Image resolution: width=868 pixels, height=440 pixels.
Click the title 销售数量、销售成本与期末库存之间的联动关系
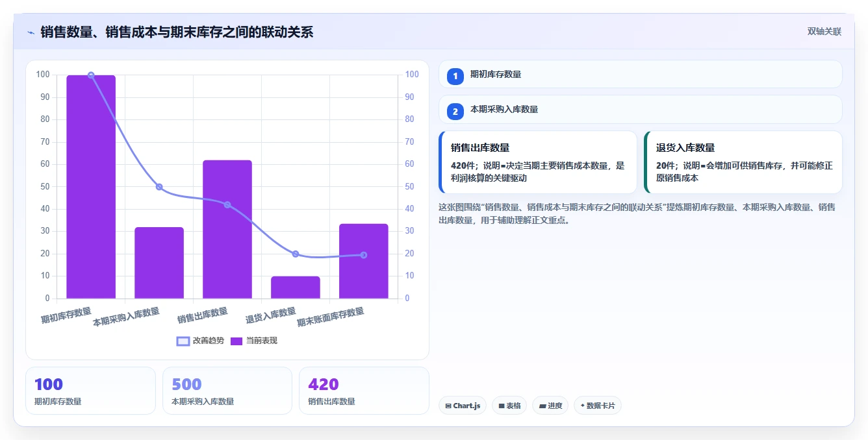click(177, 32)
